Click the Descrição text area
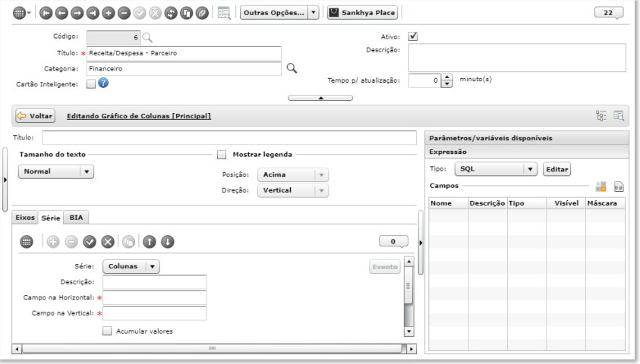Image resolution: width=640 pixels, height=364 pixels. click(x=517, y=58)
